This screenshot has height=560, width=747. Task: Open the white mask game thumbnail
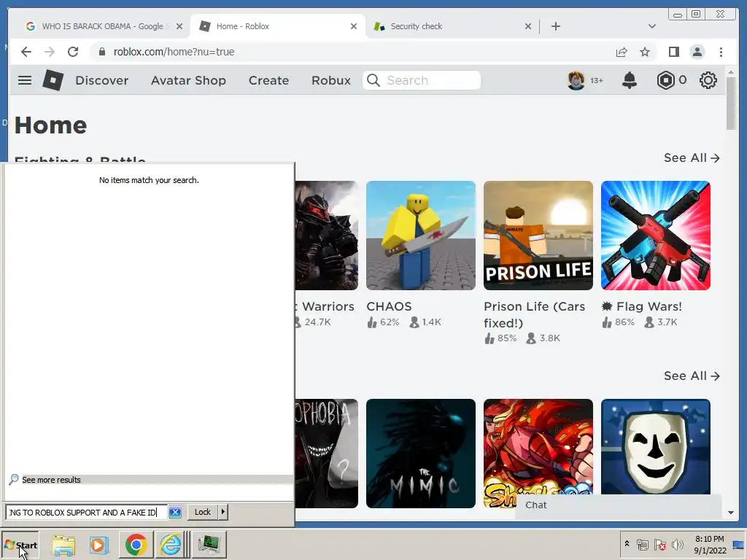click(656, 447)
